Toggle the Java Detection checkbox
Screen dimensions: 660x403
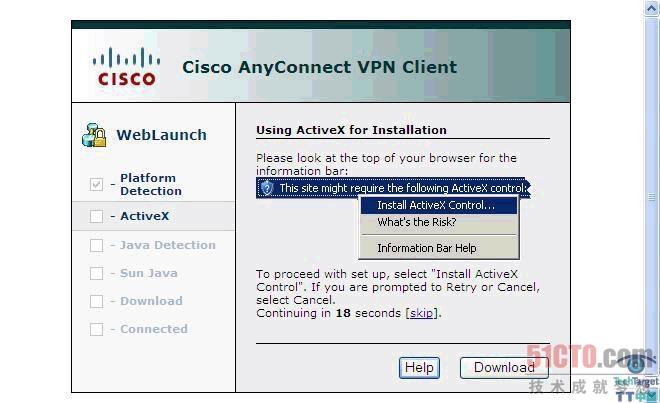(96, 245)
